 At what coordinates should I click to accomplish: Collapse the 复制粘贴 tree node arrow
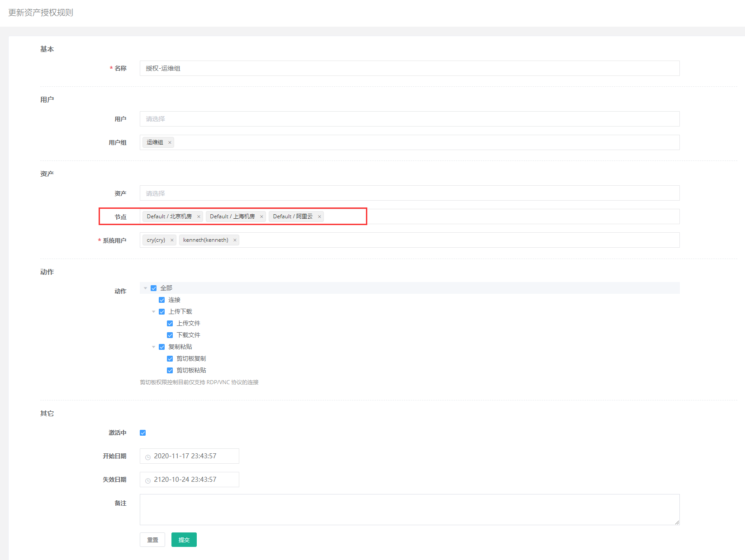click(x=154, y=347)
